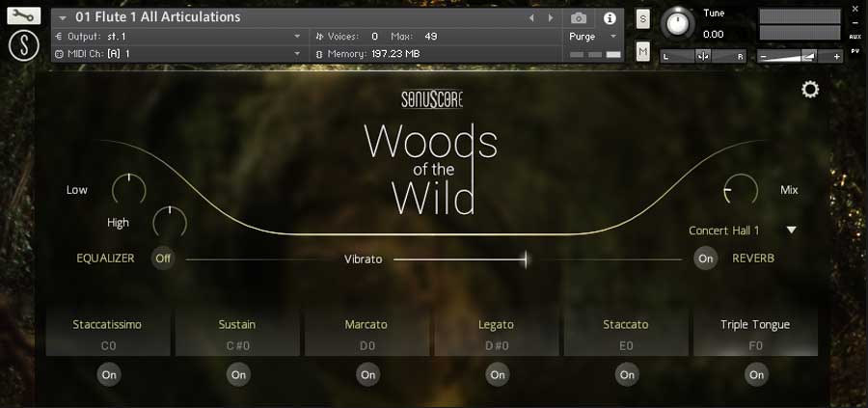Toggle the On switch under Staccato

(x=627, y=375)
